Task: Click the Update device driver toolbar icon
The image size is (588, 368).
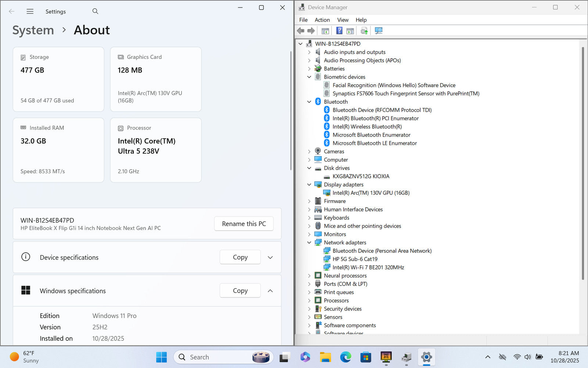Action: tap(364, 31)
